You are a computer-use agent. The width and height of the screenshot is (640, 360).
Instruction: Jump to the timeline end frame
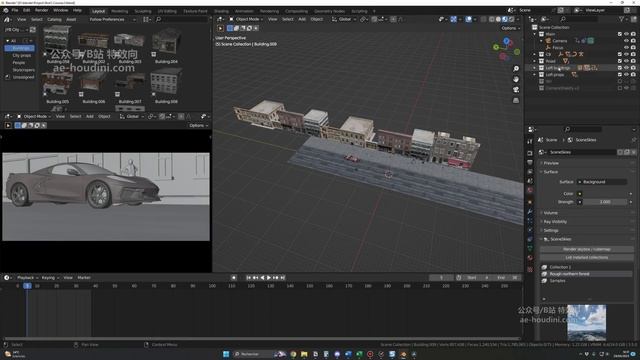click(x=282, y=278)
